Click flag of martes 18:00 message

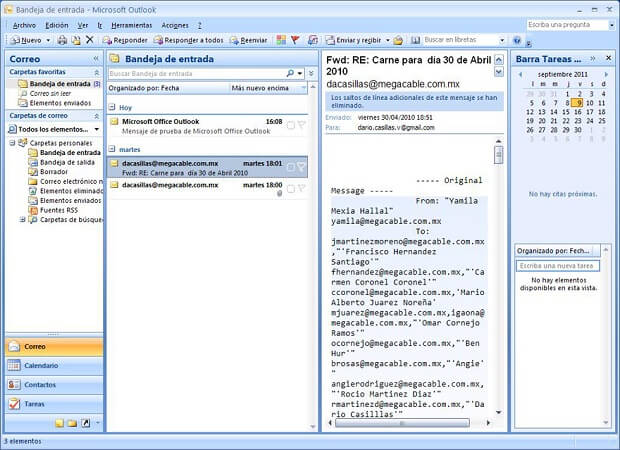pyautogui.click(x=302, y=188)
